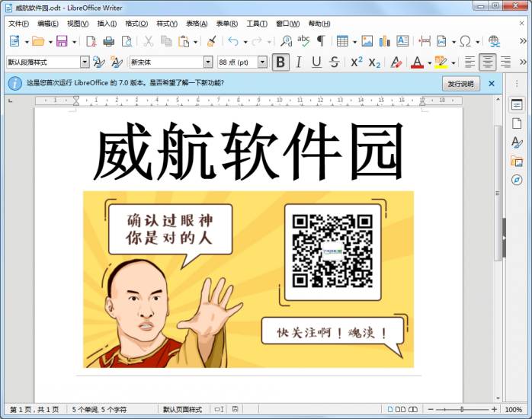Open the highlighting color dropdown arrow
532x419 pixels.
(x=453, y=63)
